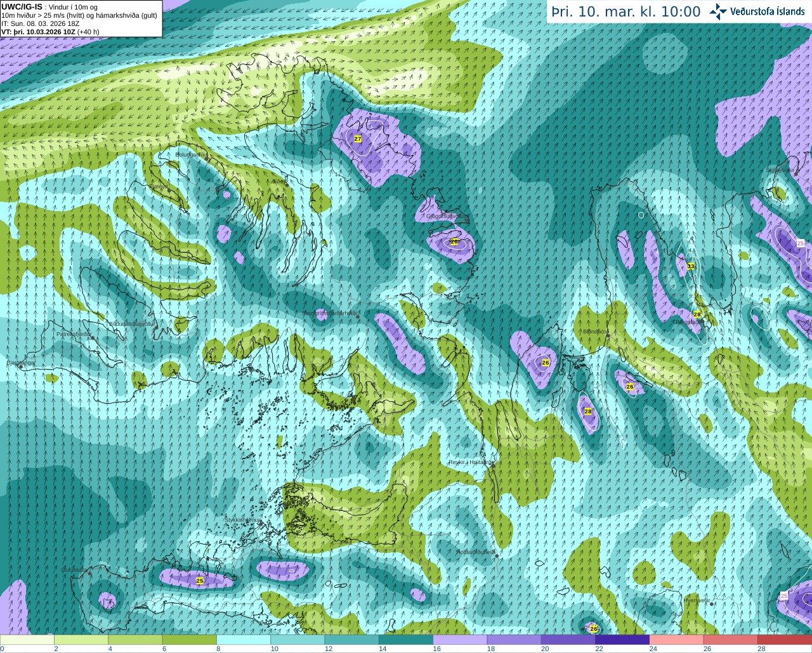Click gust label 26 near Gjögurflugvöllur
Image resolution: width=812 pixels, height=653 pixels.
(x=454, y=242)
